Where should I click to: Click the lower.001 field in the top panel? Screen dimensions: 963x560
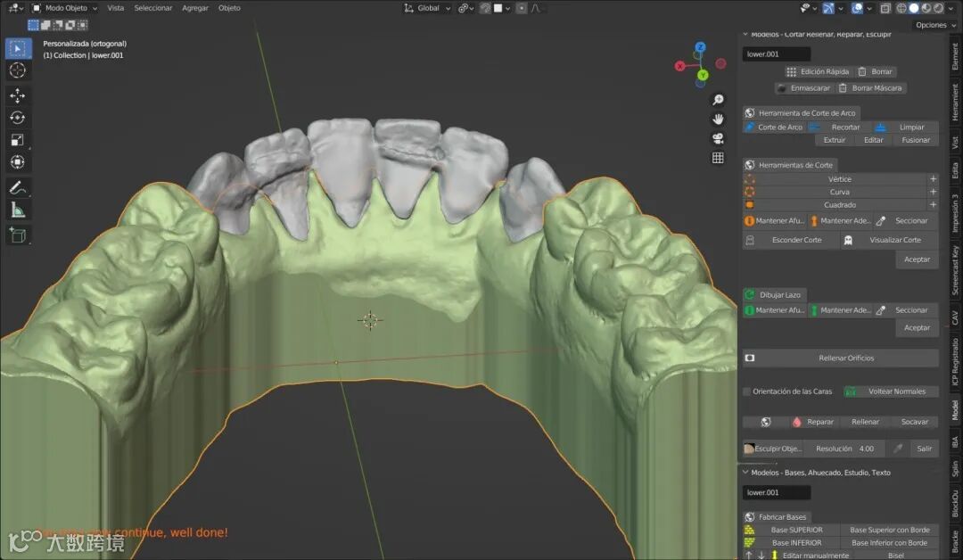pyautogui.click(x=777, y=54)
